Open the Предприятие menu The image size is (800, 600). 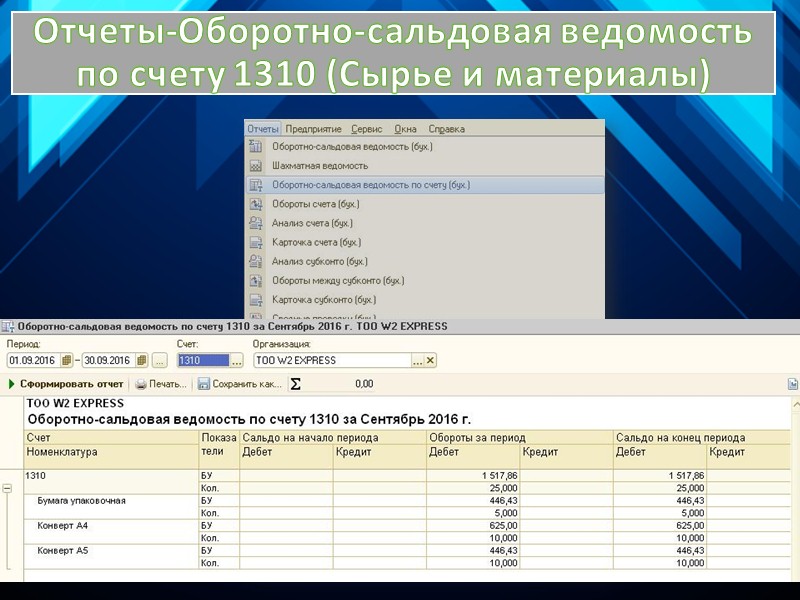tap(313, 129)
